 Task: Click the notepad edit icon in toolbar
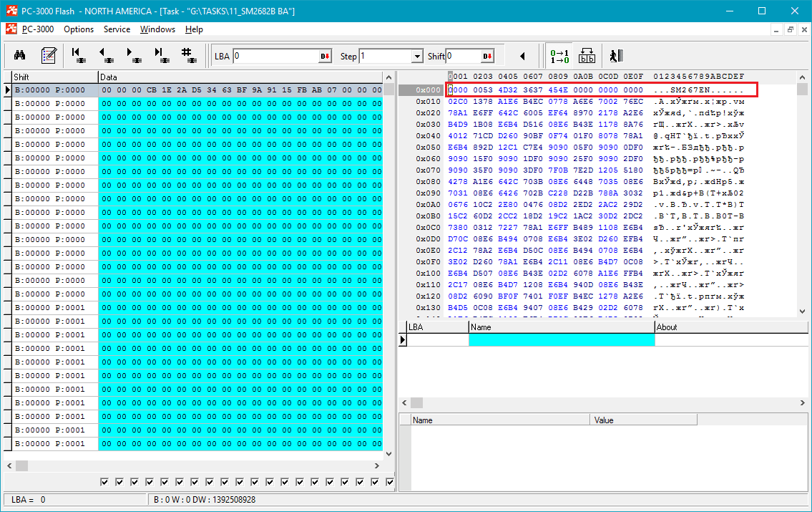tap(49, 55)
